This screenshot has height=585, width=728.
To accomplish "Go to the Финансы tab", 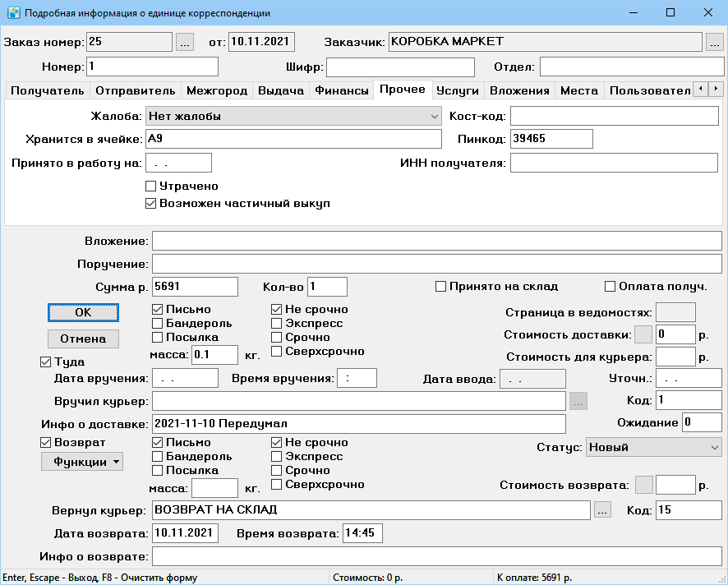I will [x=342, y=90].
